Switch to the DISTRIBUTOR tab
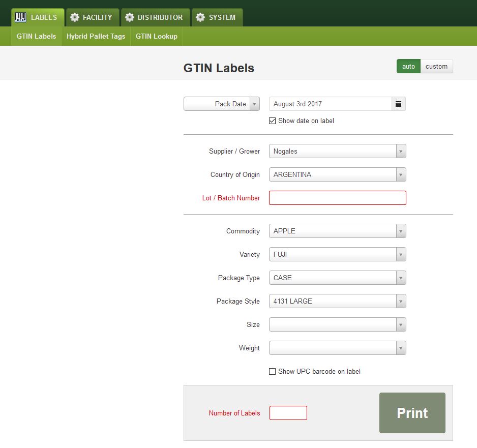This screenshot has height=448, width=477. point(156,17)
